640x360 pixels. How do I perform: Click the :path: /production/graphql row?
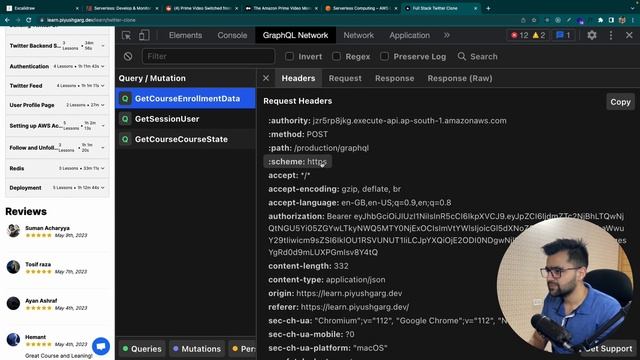pos(318,148)
